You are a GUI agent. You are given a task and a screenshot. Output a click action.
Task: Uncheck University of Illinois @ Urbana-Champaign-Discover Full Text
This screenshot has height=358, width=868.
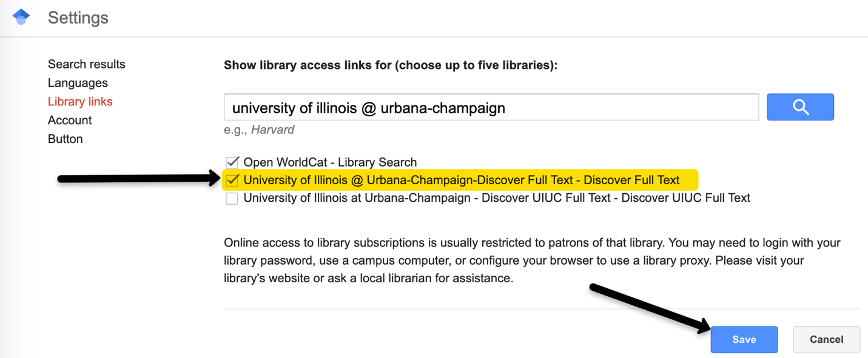tap(232, 180)
